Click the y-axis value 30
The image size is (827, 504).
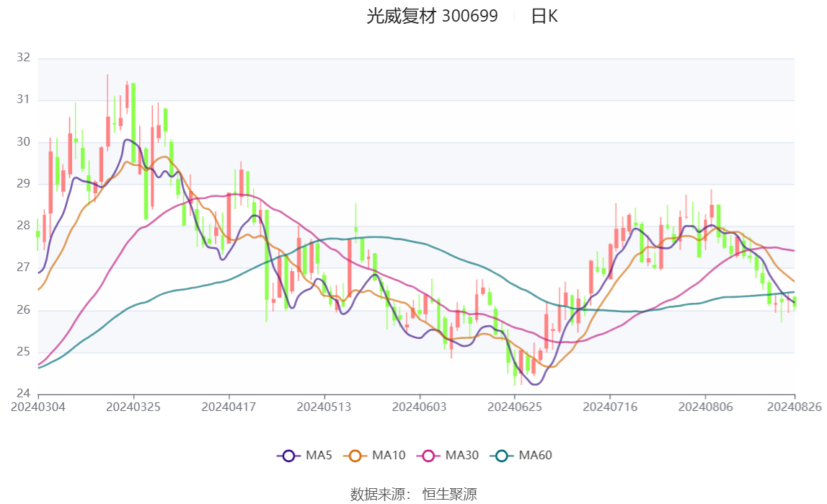pyautogui.click(x=24, y=141)
